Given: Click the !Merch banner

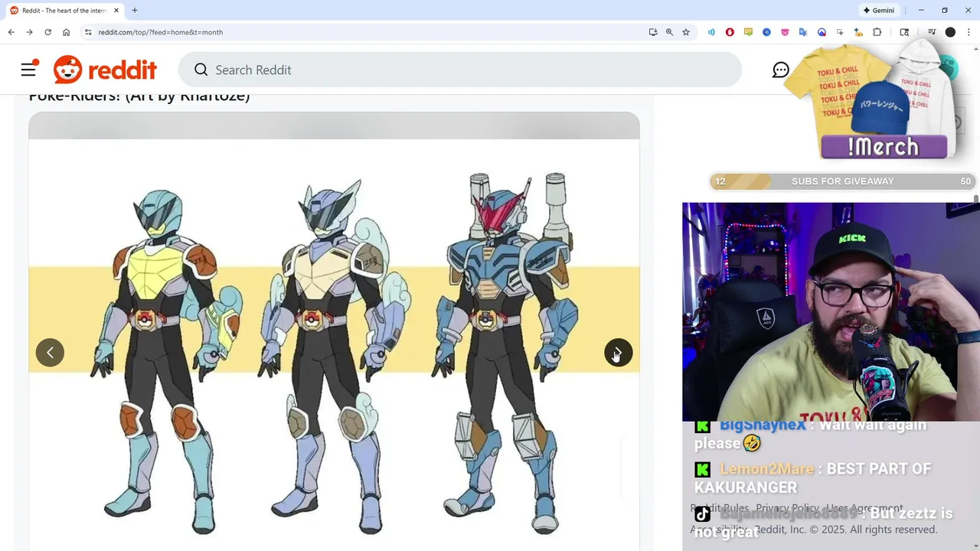Looking at the screenshot, I should click(884, 145).
